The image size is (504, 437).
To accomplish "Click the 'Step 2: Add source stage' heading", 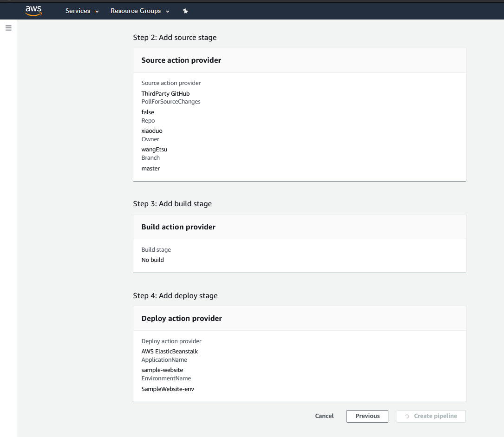I will tap(175, 38).
